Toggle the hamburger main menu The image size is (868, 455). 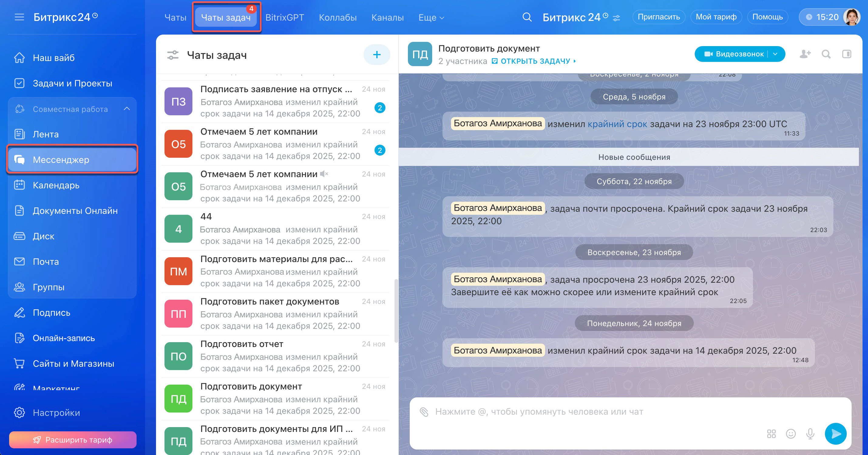coord(19,17)
